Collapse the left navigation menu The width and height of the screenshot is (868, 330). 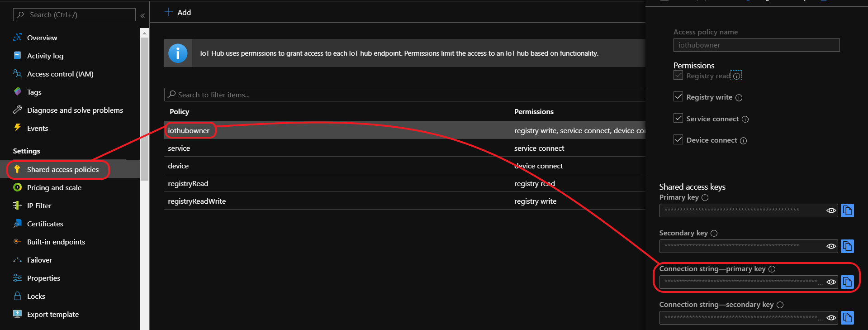pyautogui.click(x=142, y=15)
